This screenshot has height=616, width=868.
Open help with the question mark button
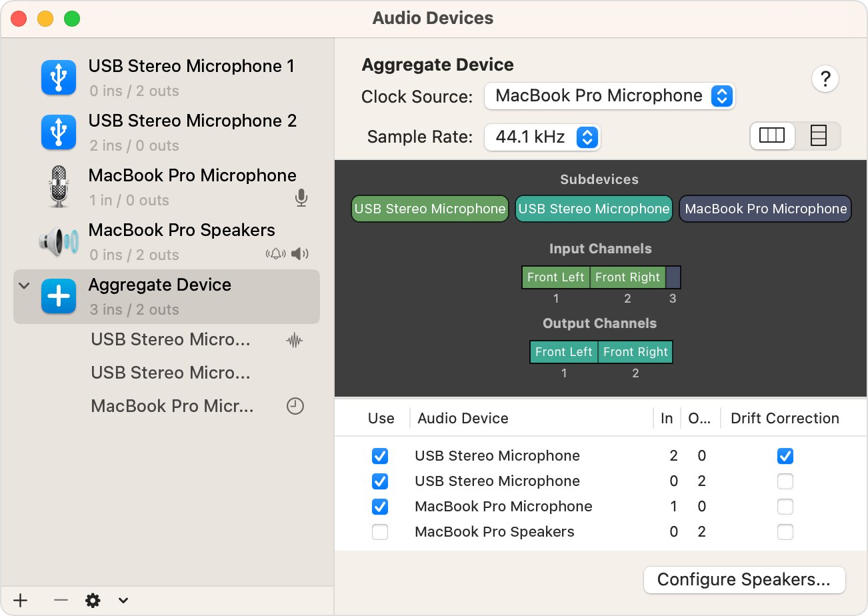tap(825, 79)
